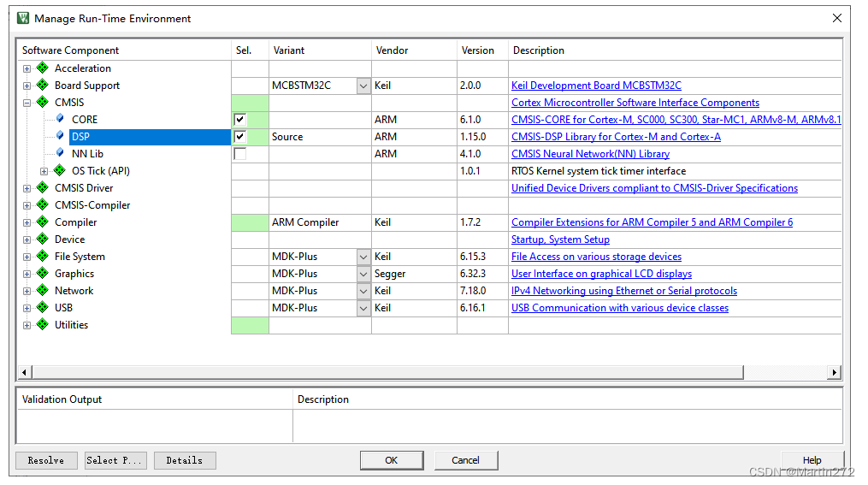The height and width of the screenshot is (485, 868).
Task: Expand the USB tree node
Action: [x=27, y=309]
